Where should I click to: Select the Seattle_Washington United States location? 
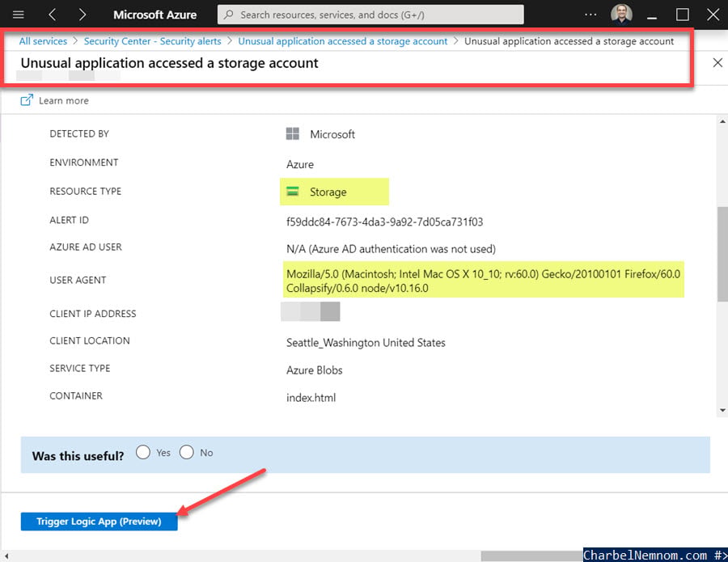click(x=366, y=343)
